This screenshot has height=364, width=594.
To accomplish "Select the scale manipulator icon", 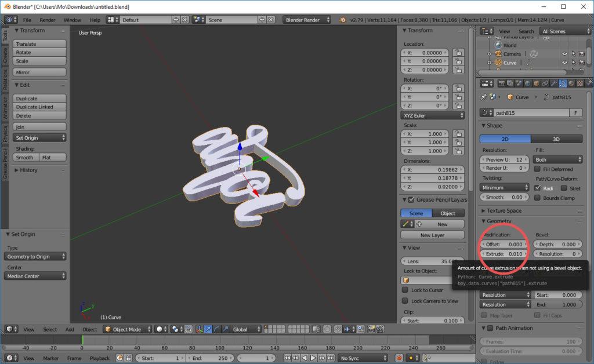I will click(x=226, y=329).
